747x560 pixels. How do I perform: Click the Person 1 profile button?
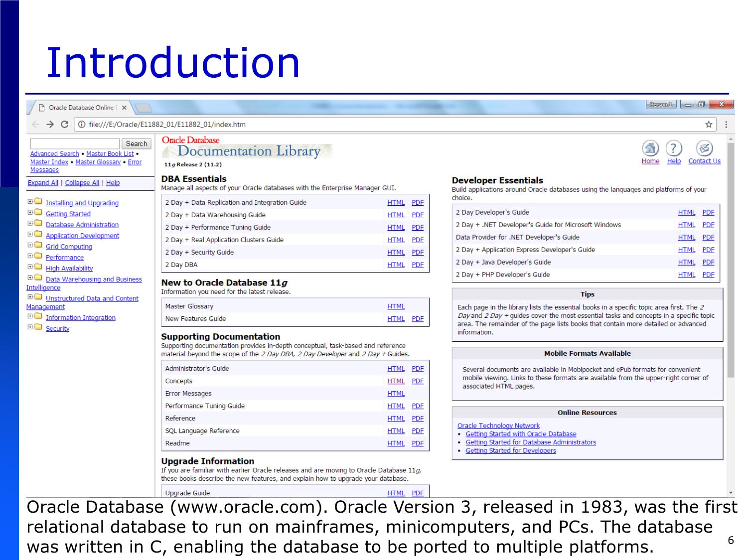pos(661,105)
